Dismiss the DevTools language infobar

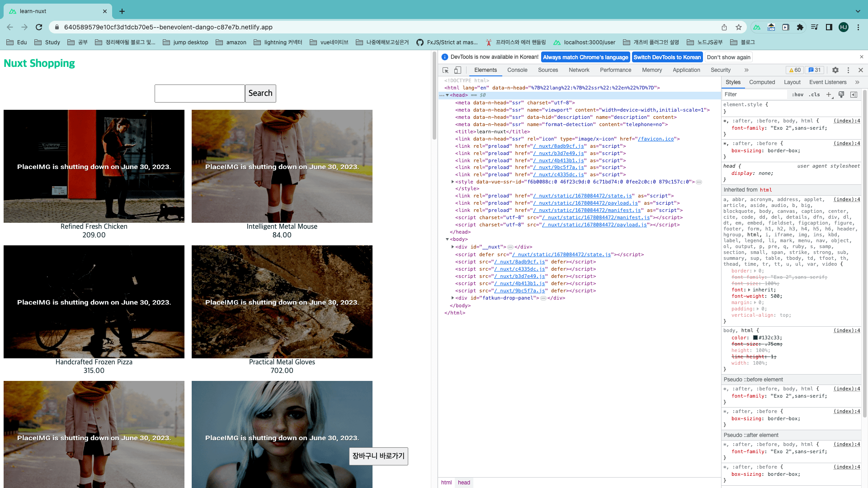pyautogui.click(x=861, y=57)
